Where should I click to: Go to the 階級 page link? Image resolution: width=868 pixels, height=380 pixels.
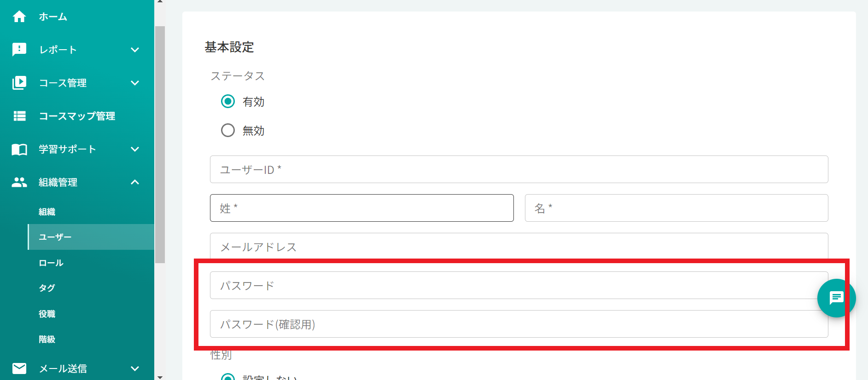click(47, 339)
